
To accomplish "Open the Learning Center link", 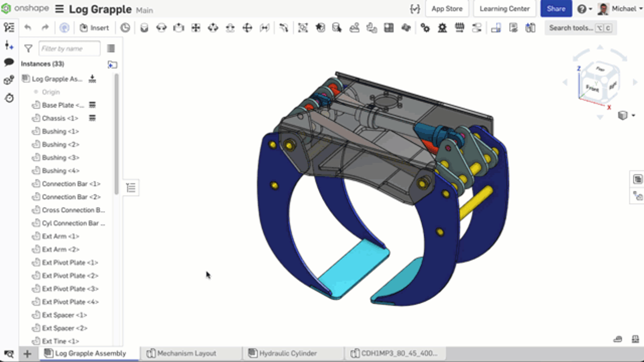I will click(504, 9).
